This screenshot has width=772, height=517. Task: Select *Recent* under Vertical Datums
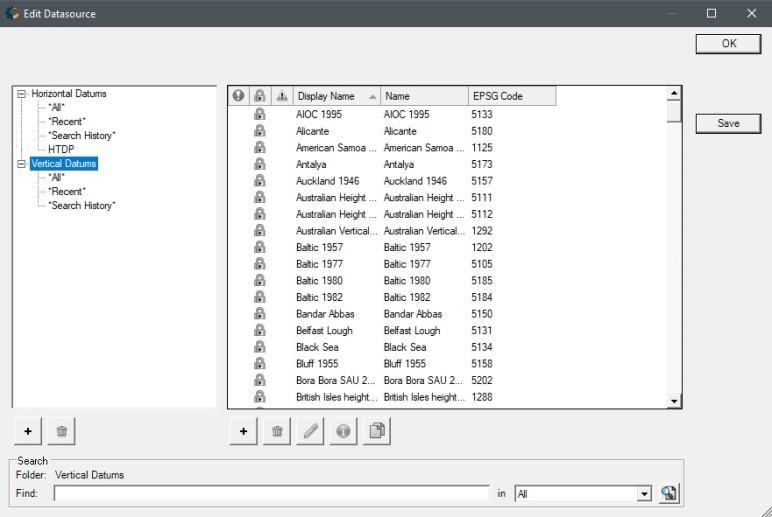point(67,191)
